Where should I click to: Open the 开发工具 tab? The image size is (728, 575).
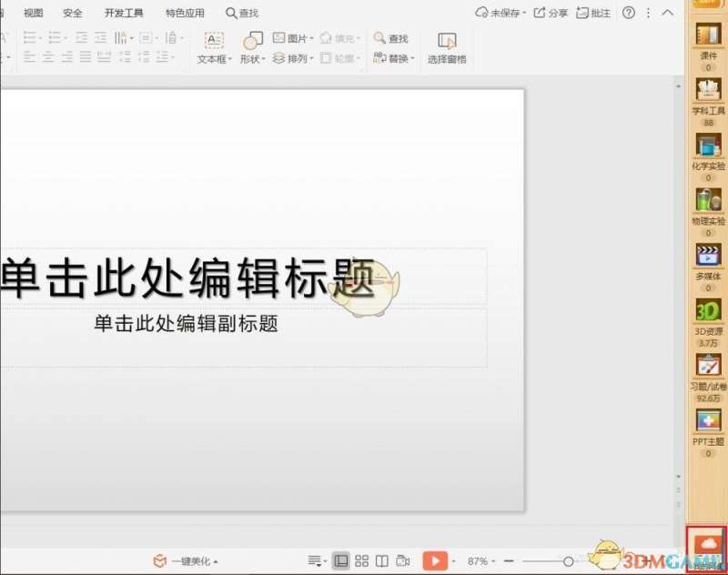coord(124,13)
